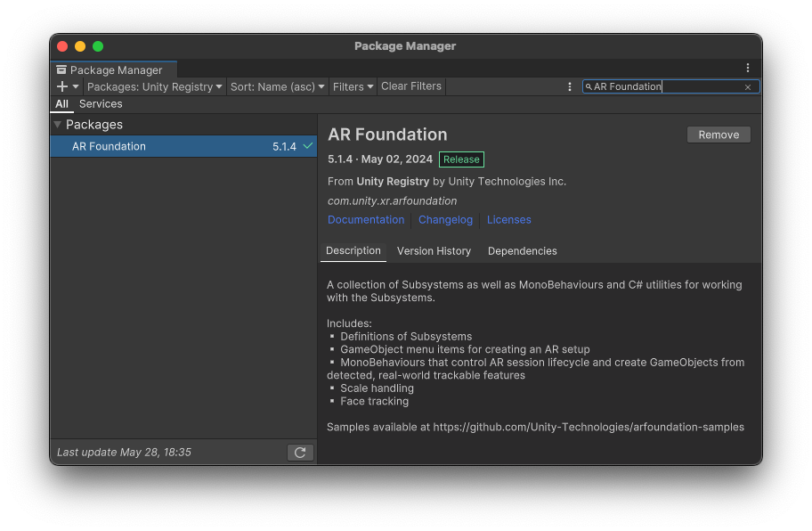Open the Filters dropdown
The width and height of the screenshot is (812, 531).
point(353,86)
